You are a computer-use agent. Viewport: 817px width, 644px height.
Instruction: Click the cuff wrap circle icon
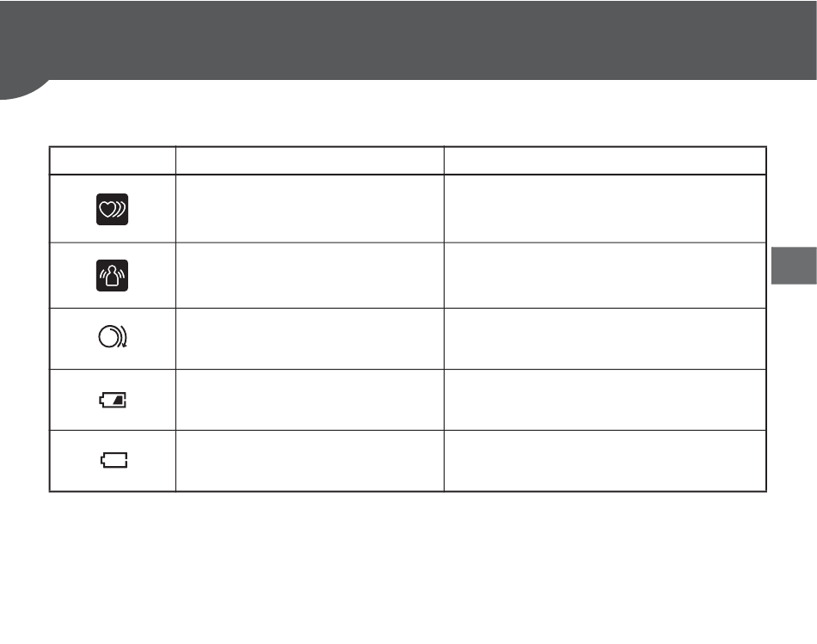(113, 336)
